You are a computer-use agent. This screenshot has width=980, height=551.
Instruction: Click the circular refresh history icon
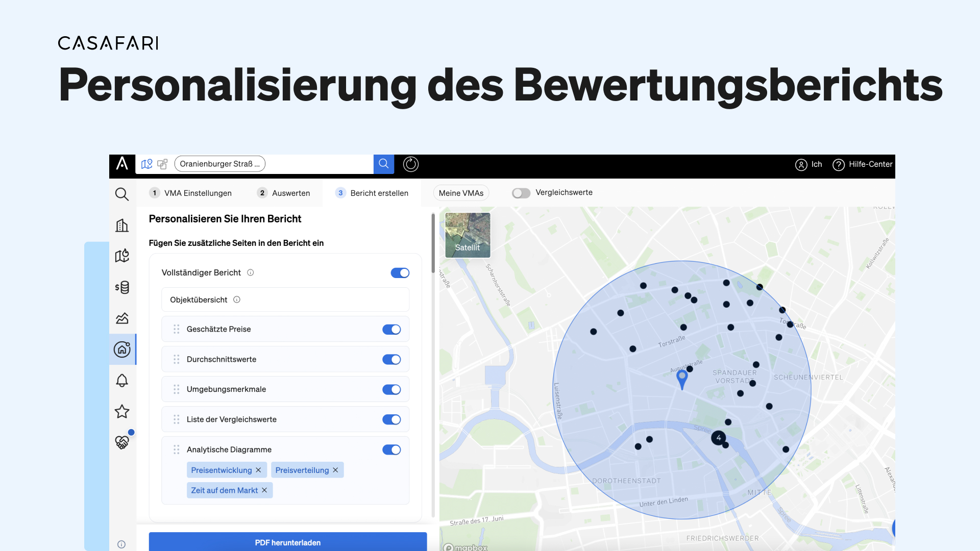point(411,164)
